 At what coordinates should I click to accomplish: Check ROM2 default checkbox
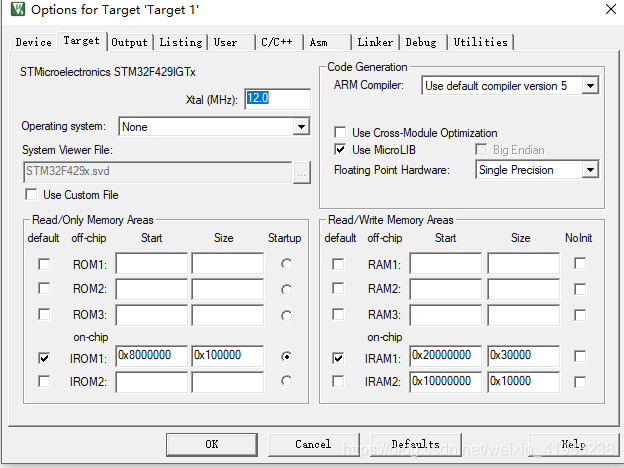pyautogui.click(x=44, y=288)
